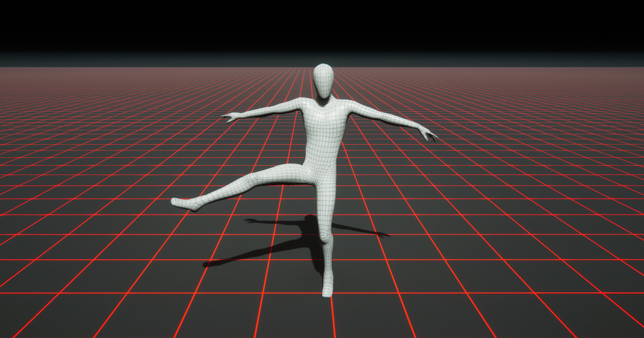Select the mannequin's neck
Image resolution: width=644 pixels, height=338 pixels.
pos(322,97)
